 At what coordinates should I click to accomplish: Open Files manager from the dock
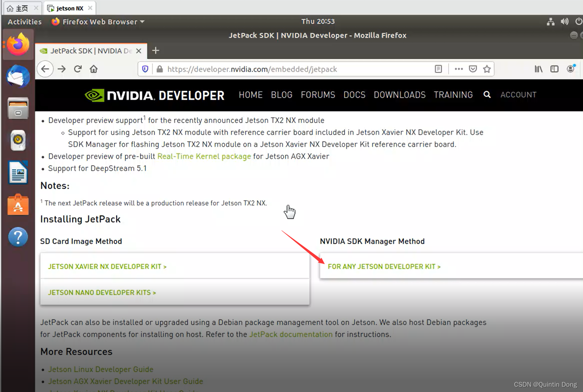coord(18,108)
